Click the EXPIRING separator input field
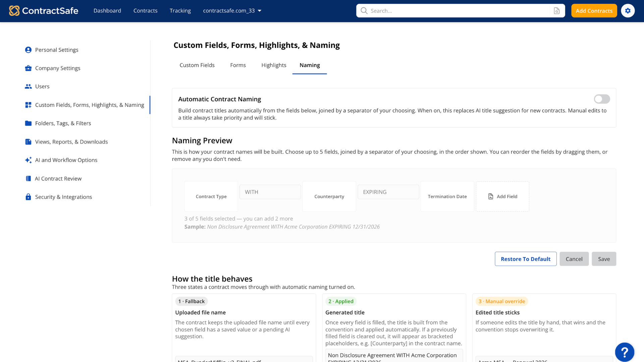 [388, 192]
